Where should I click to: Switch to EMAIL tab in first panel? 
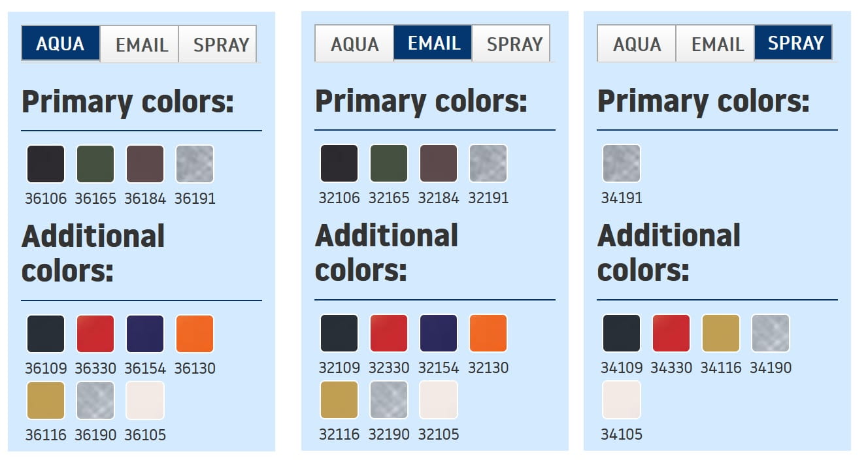(141, 44)
